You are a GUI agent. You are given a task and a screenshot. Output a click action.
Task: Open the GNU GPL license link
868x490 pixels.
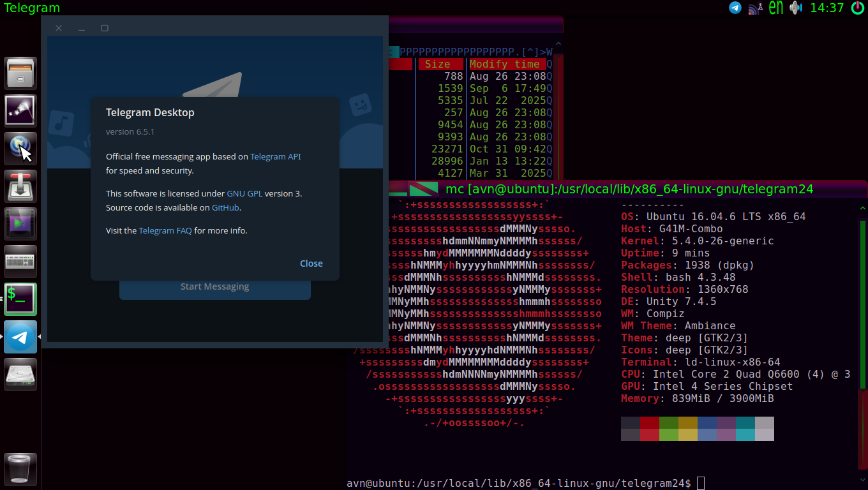(x=244, y=193)
